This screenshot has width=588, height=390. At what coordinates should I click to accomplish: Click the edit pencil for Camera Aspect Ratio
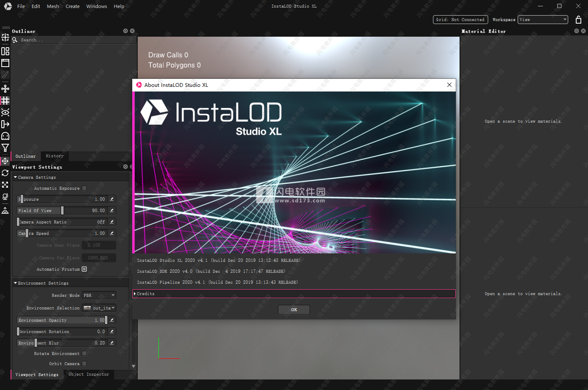point(112,222)
